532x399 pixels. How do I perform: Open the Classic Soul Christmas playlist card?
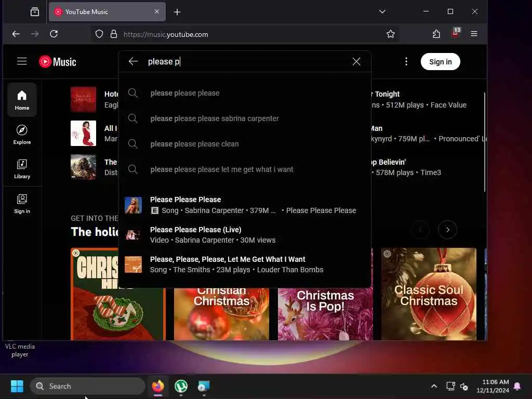[429, 294]
